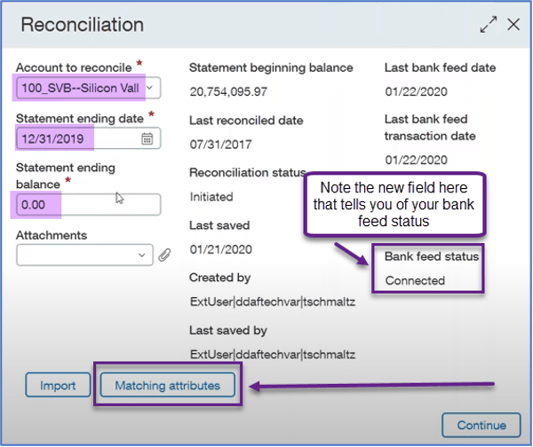The width and height of the screenshot is (533, 447).
Task: Select the 01/22/2020 value under Last bank feed date
Action: tap(416, 92)
